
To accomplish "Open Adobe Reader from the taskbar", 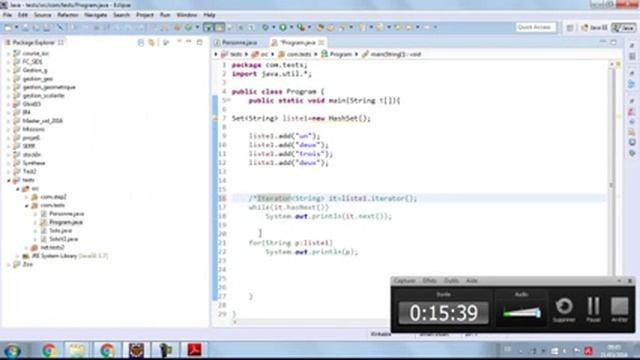I will click(x=194, y=350).
